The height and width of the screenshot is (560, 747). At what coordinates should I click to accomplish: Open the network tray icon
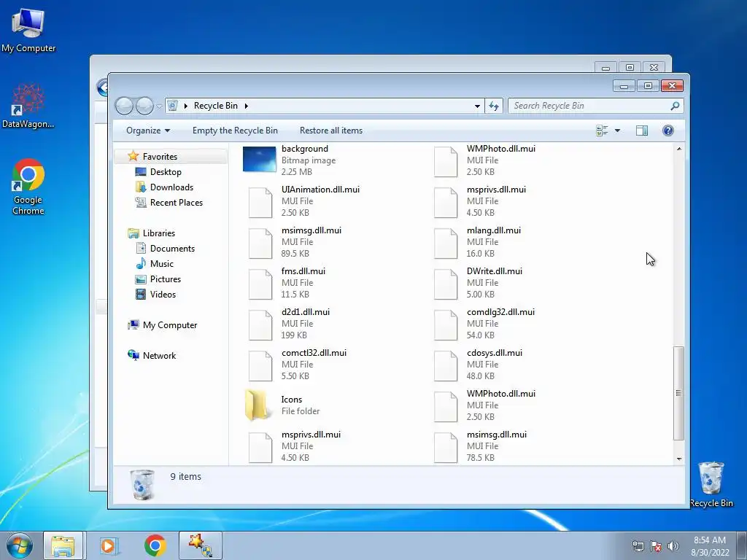[638, 546]
